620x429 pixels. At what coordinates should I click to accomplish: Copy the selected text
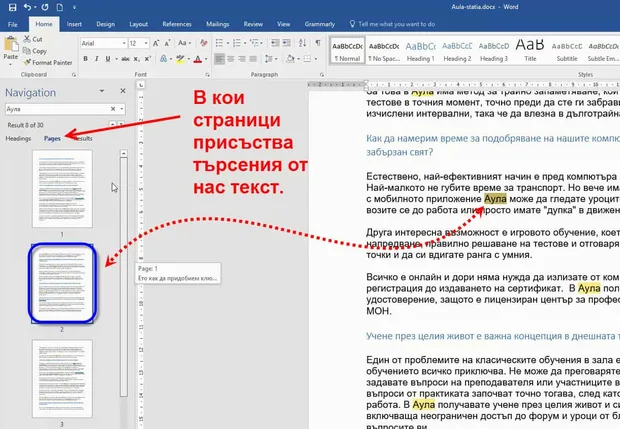click(35, 51)
